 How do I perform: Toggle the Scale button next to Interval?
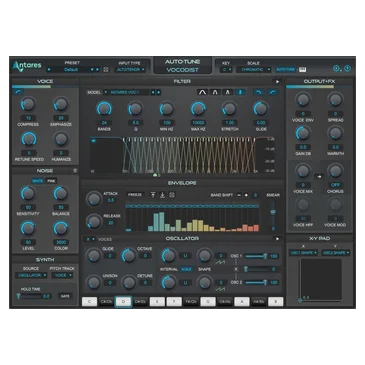(186, 269)
